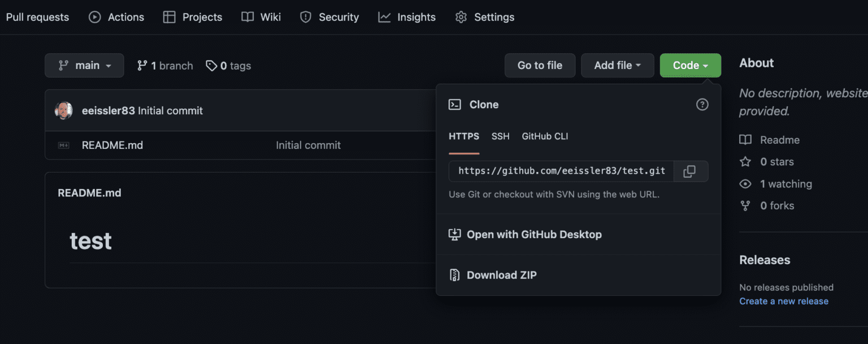Open clone help via the question mark icon
This screenshot has width=868, height=344.
tap(702, 104)
